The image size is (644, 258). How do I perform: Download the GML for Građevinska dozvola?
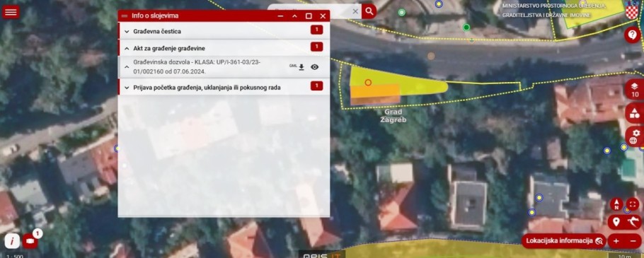coord(301,67)
